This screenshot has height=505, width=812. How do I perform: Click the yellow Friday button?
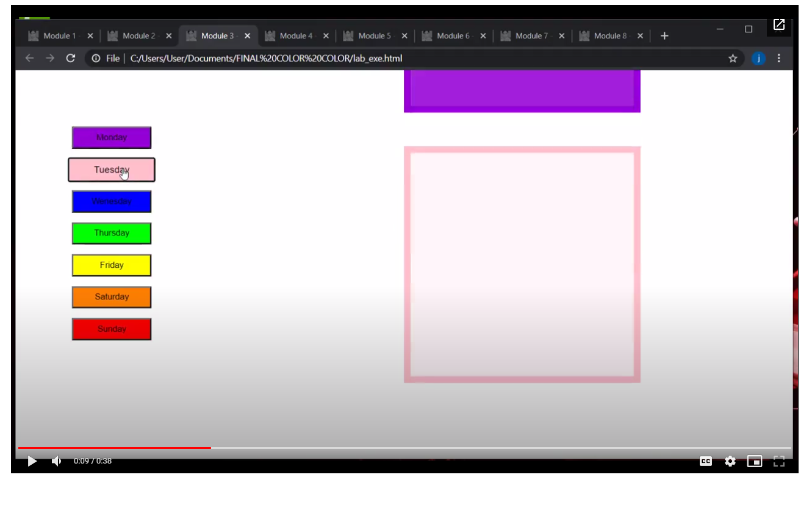tap(112, 265)
